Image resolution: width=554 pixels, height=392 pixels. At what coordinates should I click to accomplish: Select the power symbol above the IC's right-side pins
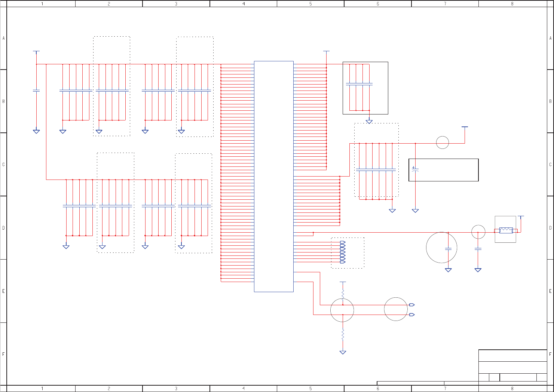coord(326,52)
